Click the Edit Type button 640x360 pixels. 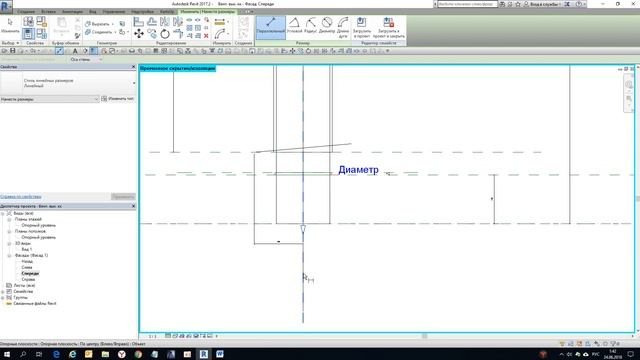(x=118, y=99)
